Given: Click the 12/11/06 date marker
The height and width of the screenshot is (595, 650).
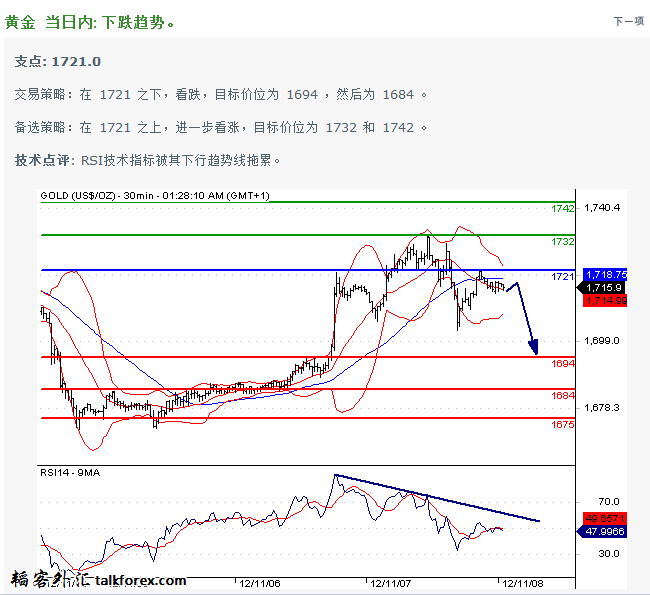Looking at the screenshot, I should click(260, 584).
